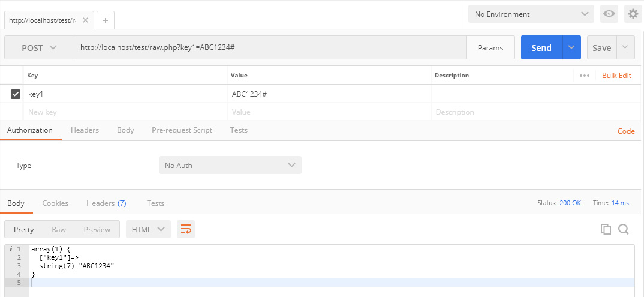Open the Code snippet link
The width and height of the screenshot is (644, 297).
point(626,131)
